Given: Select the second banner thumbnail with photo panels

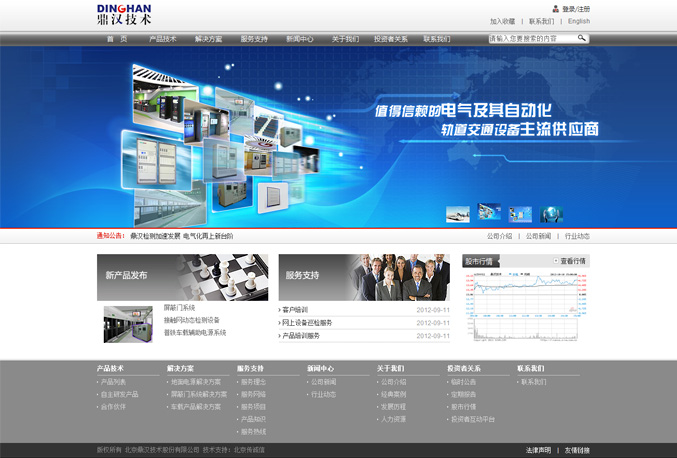Looking at the screenshot, I should [x=489, y=212].
